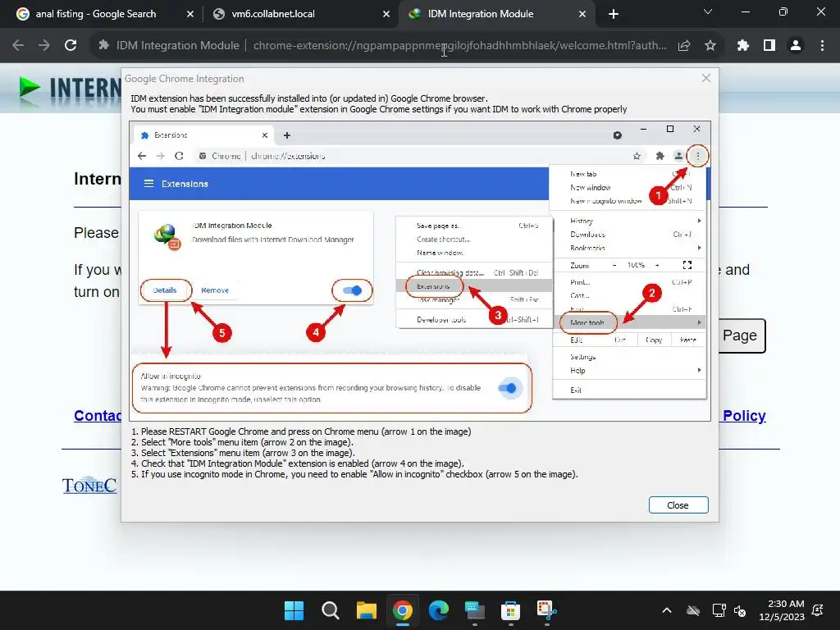Share this page icon in address bar
The image size is (840, 630).
684,46
